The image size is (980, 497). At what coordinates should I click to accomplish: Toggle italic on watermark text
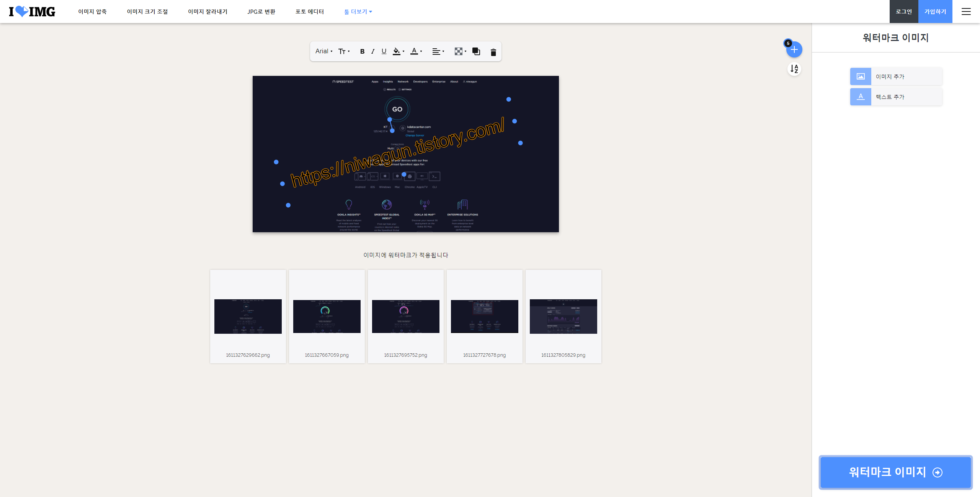373,51
